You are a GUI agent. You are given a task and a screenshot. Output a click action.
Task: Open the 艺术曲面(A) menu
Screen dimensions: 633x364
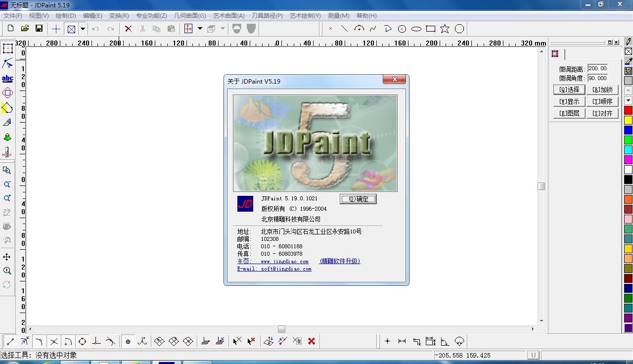[229, 16]
